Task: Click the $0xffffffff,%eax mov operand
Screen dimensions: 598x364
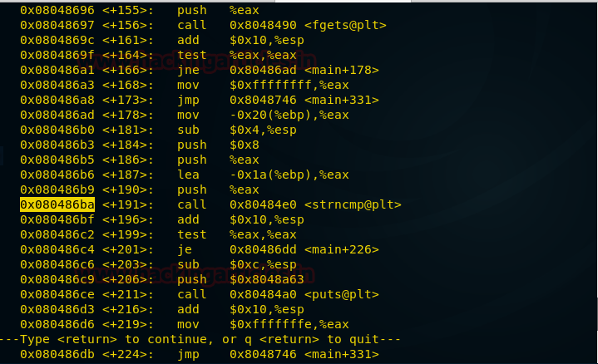Action: pos(281,85)
